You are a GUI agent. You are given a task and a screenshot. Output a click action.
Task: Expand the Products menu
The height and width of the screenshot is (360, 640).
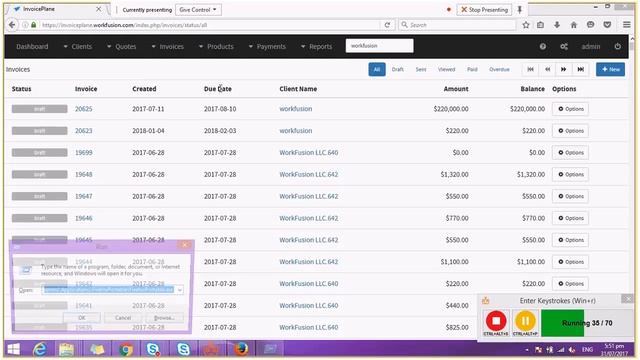point(216,47)
